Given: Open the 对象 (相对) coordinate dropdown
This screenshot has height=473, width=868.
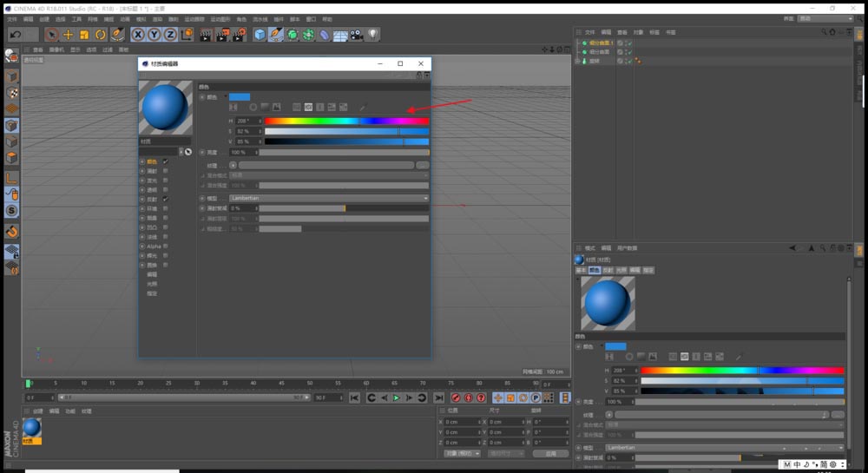Looking at the screenshot, I should pyautogui.click(x=462, y=453).
